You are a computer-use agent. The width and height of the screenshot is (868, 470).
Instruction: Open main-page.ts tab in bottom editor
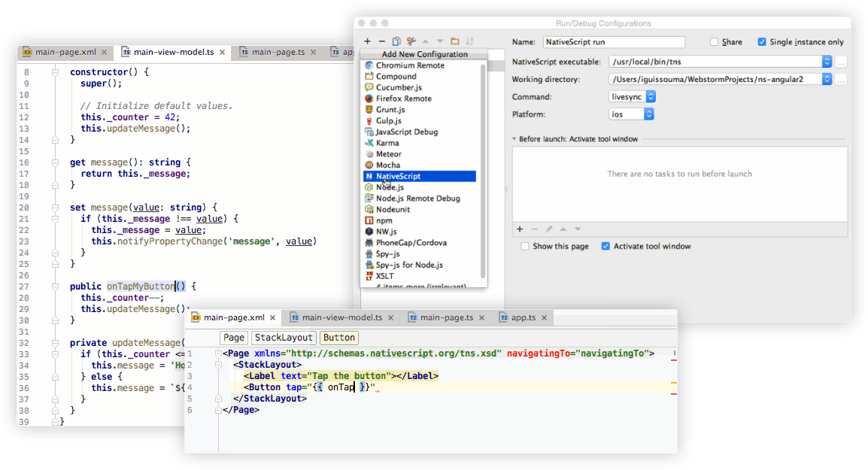[x=446, y=318]
